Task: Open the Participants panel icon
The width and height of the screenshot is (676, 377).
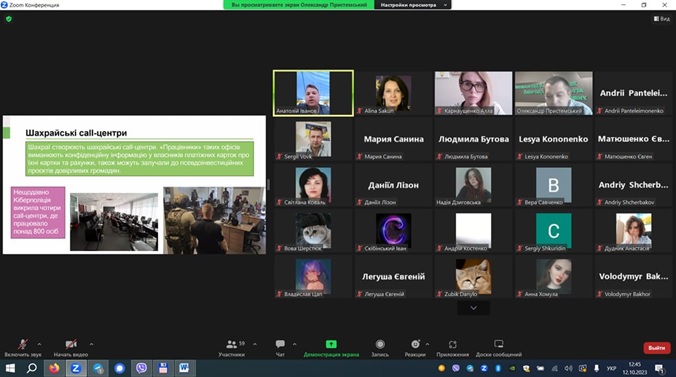Action: coord(232,344)
